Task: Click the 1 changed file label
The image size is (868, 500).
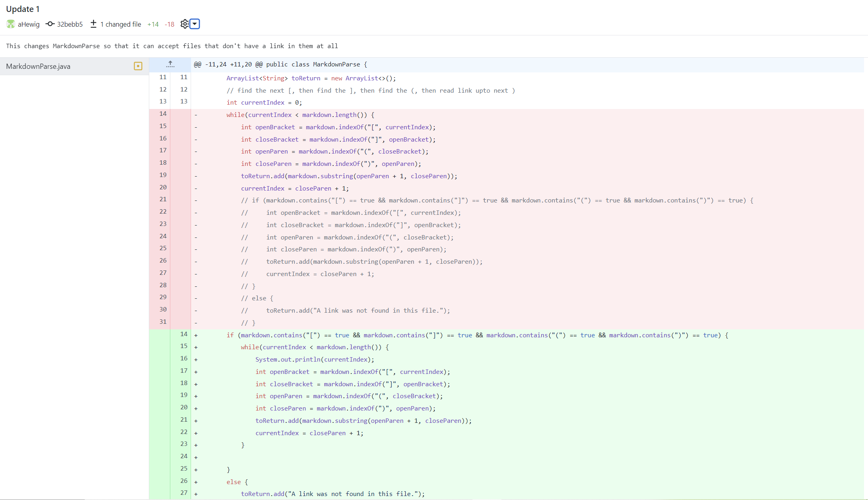Action: coord(121,24)
